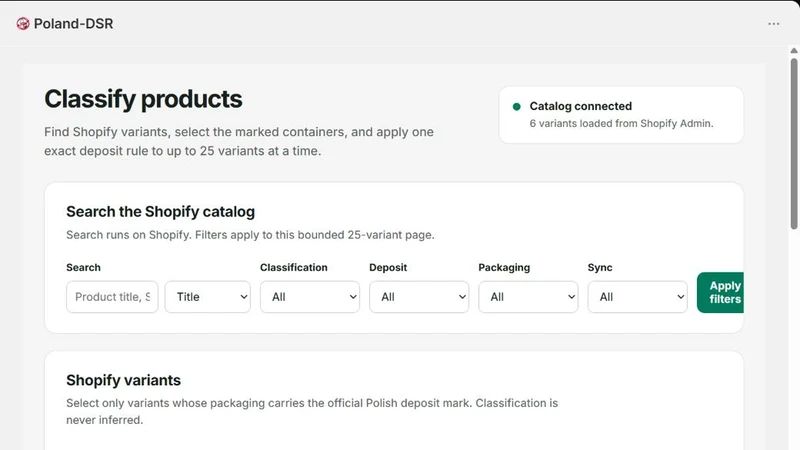
Task: Click the scrollbar up arrow
Action: pos(794,51)
